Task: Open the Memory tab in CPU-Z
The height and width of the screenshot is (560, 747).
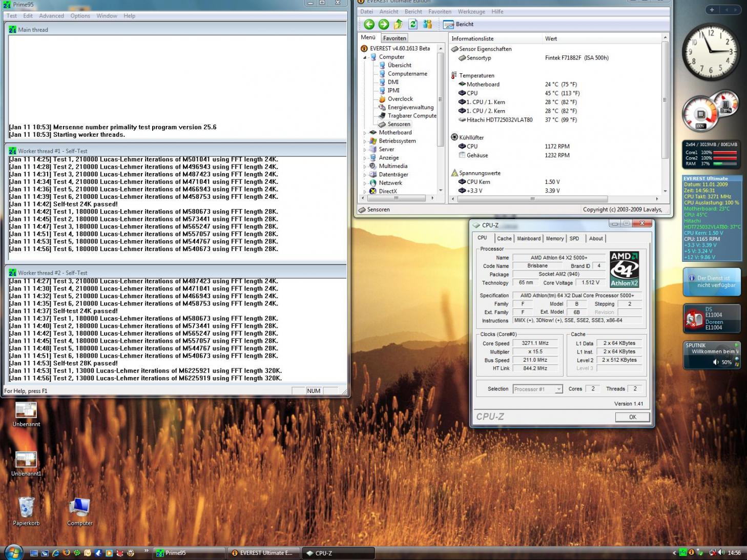Action: 555,238
